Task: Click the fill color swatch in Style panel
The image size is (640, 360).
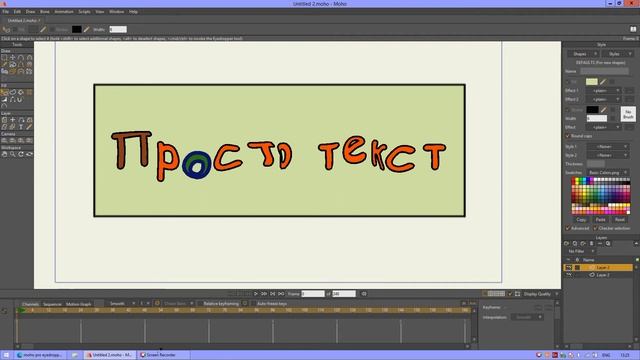Action: 591,82
